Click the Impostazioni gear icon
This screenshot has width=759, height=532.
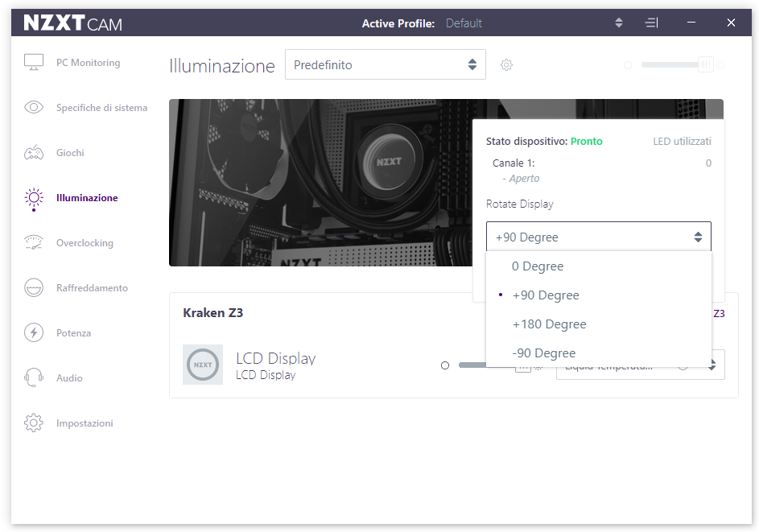[x=33, y=423]
